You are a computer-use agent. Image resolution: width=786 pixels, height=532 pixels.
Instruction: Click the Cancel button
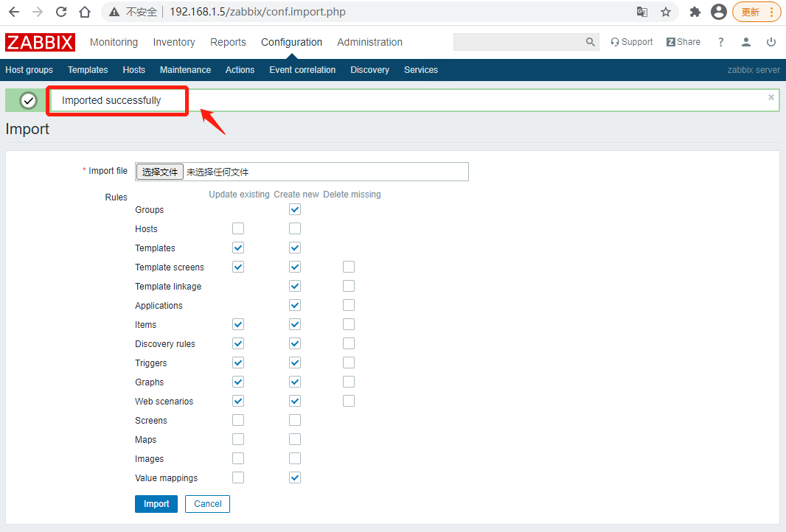[208, 504]
